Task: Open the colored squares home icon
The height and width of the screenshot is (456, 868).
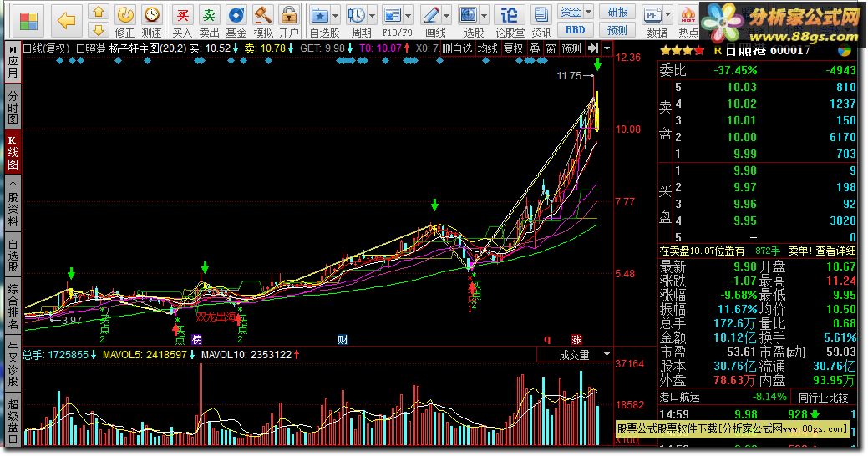Action: tap(28, 21)
